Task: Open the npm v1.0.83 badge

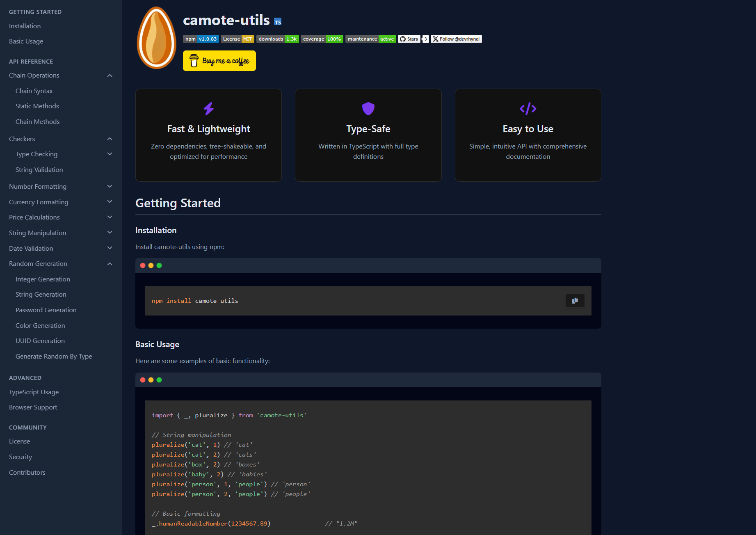Action: [x=201, y=39]
